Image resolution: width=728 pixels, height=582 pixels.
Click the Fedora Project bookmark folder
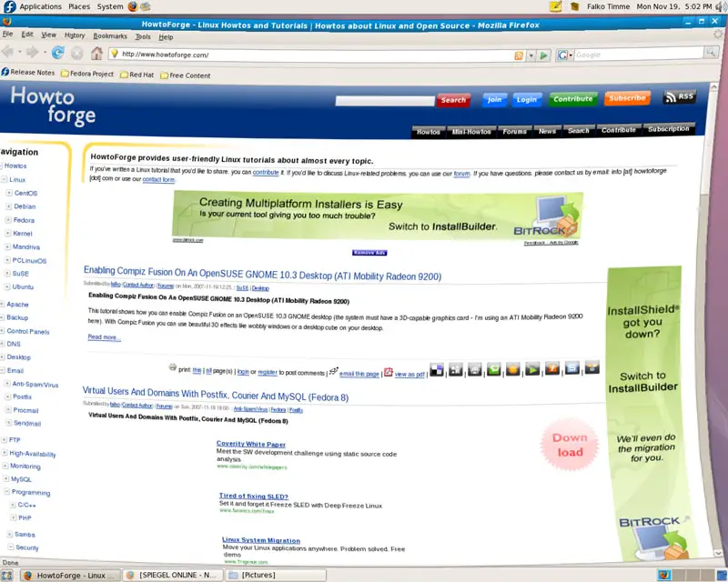click(x=87, y=74)
